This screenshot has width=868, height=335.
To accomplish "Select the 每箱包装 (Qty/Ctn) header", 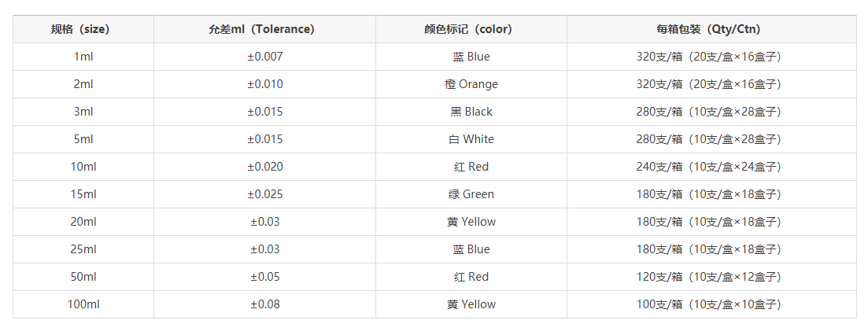I will (x=711, y=29).
